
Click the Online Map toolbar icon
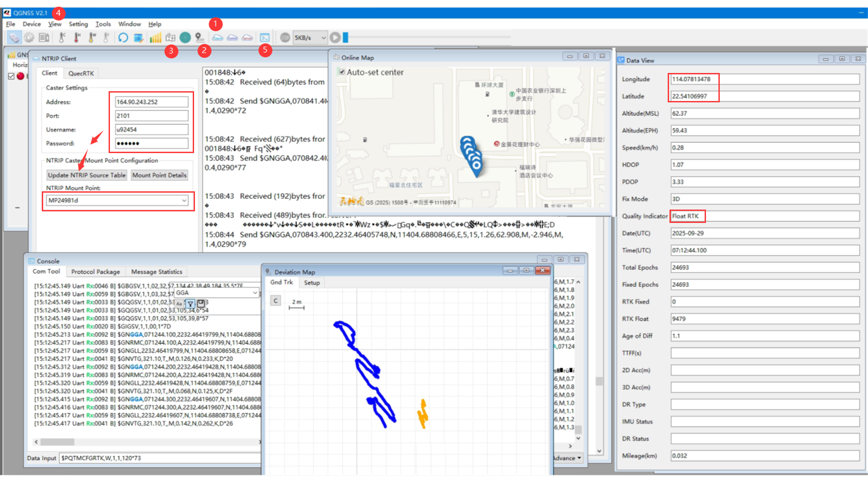pyautogui.click(x=170, y=38)
